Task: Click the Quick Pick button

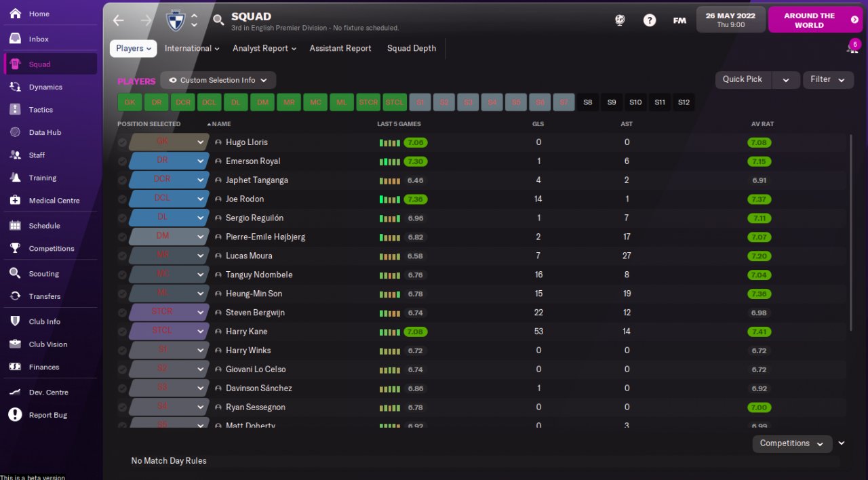Action: pos(743,79)
